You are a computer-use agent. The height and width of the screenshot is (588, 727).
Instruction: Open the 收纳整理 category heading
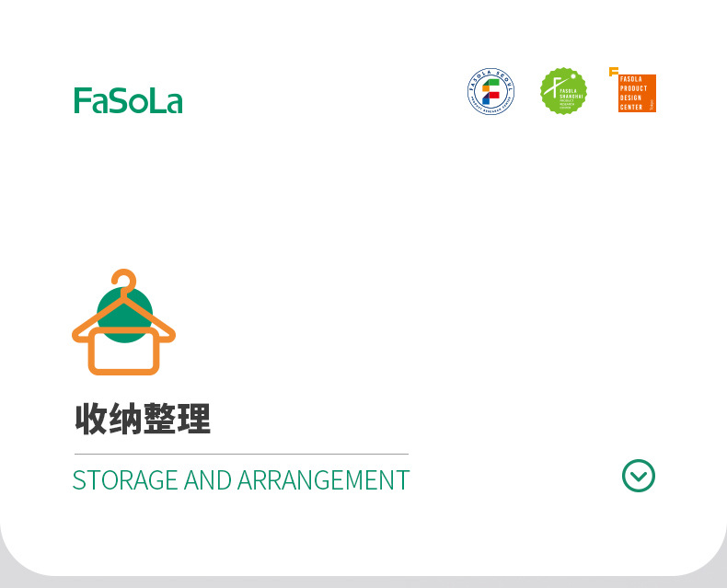click(x=143, y=420)
